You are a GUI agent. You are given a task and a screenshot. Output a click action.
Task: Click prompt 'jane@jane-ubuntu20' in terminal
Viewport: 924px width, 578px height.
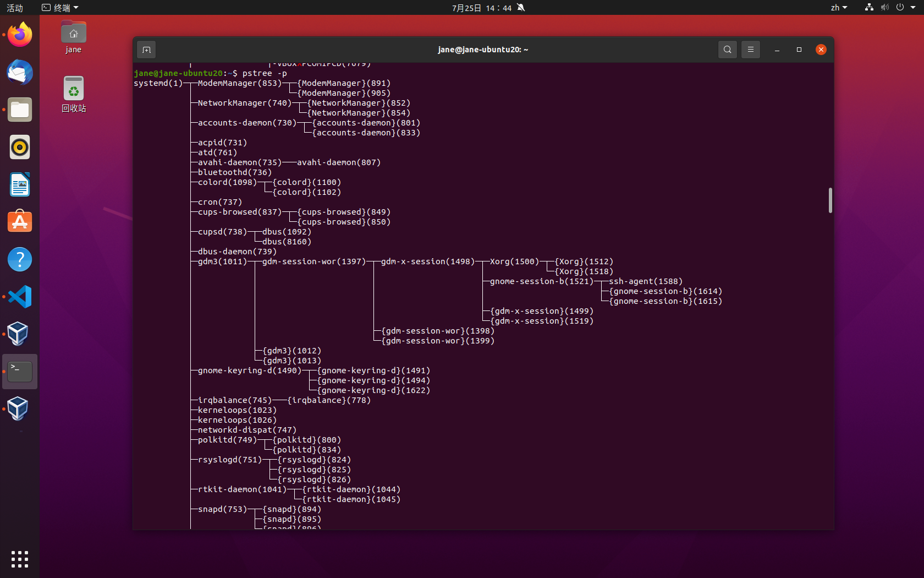pyautogui.click(x=178, y=73)
